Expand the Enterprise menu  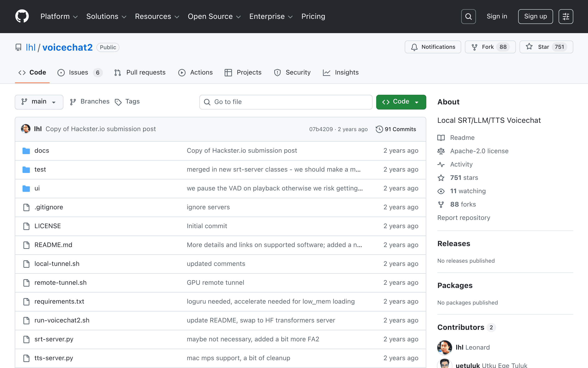click(271, 17)
